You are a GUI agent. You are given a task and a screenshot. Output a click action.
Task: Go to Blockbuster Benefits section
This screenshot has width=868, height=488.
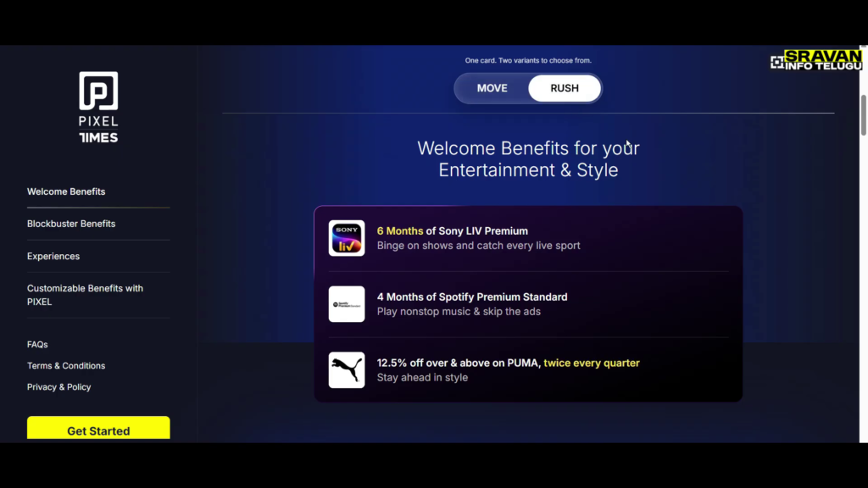71,224
